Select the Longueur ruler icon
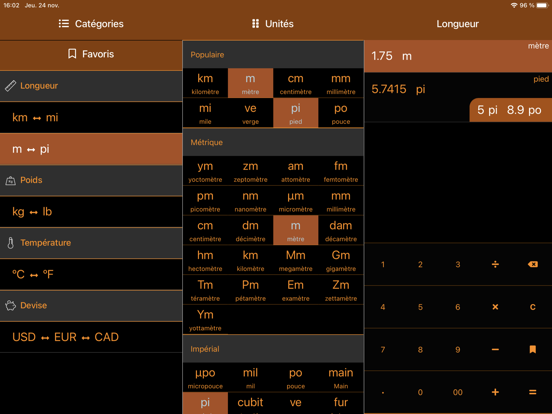Screen dimensions: 552x414 [11, 86]
